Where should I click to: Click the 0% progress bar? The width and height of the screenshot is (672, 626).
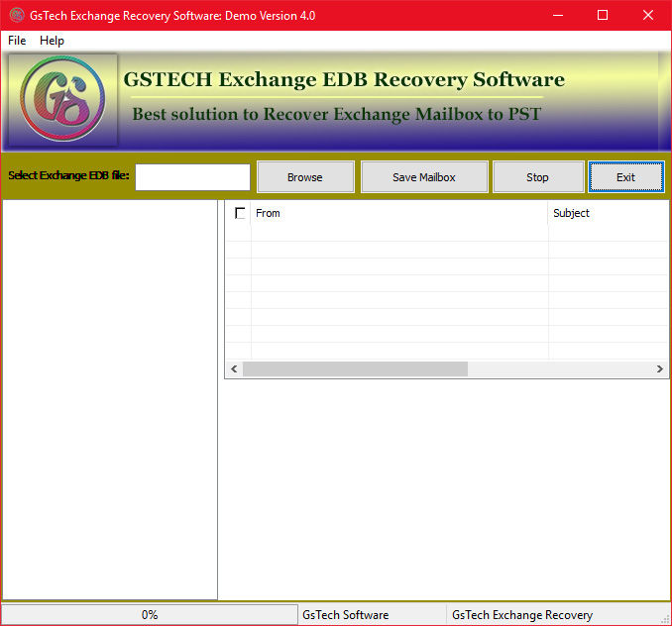coord(149,615)
